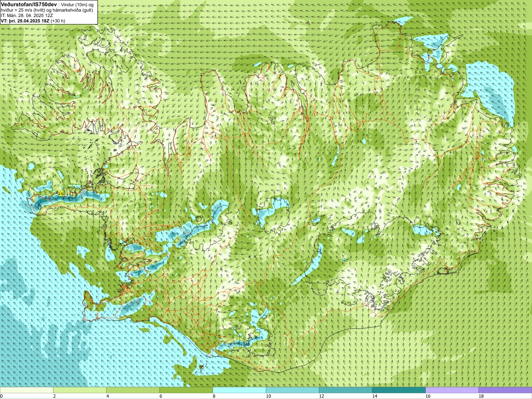Select the lavender 16–18 m/s color swatch
This screenshot has height=399, width=532.
coord(452,390)
